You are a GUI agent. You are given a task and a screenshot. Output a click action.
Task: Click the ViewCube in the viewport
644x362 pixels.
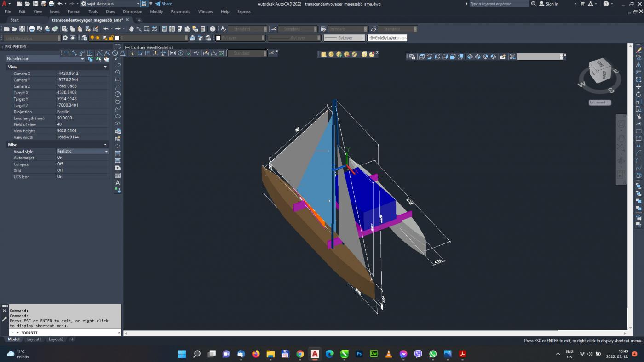tap(599, 71)
